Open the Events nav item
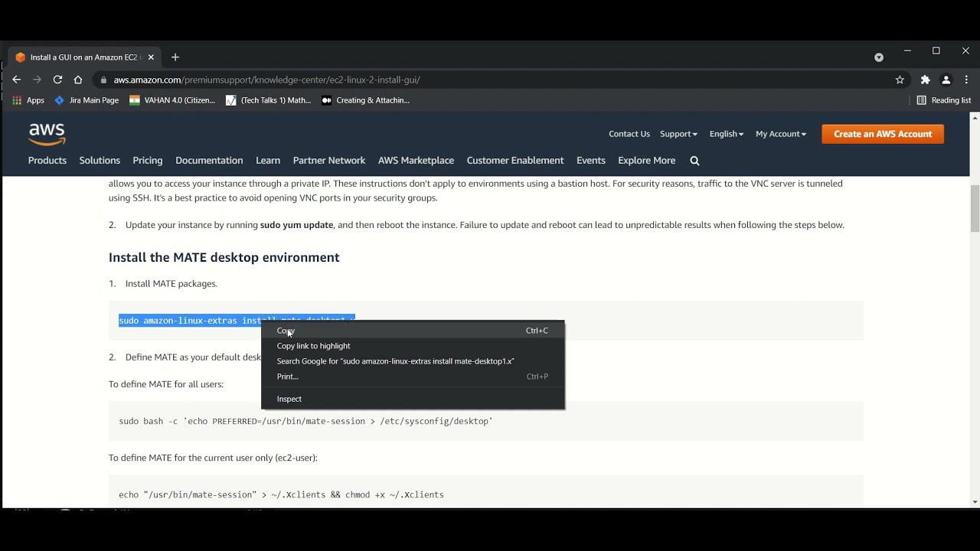Viewport: 980px width, 551px height. click(591, 161)
